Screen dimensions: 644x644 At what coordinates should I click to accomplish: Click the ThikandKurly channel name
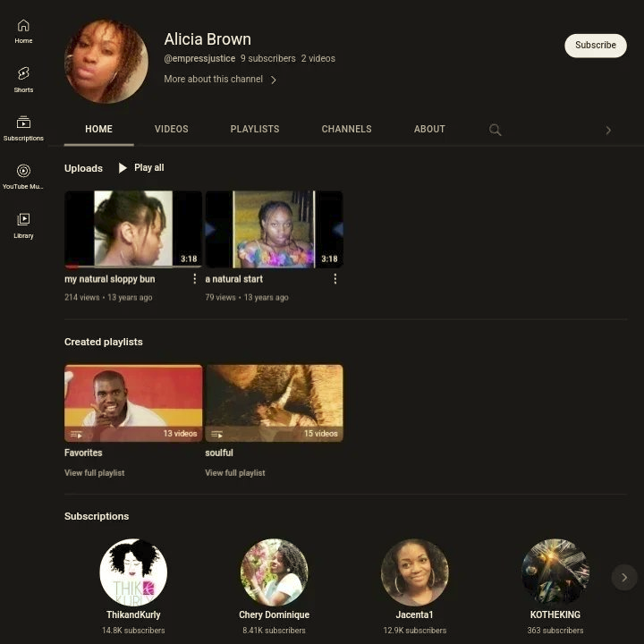[133, 614]
